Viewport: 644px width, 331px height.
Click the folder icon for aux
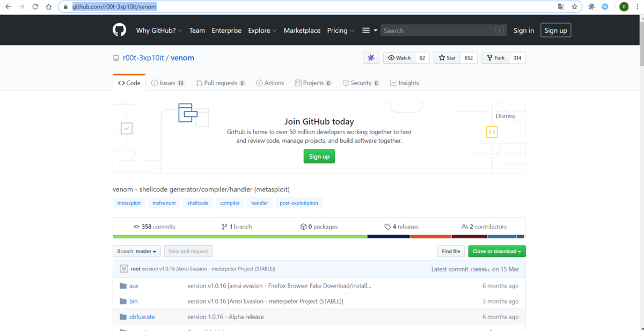tap(123, 286)
